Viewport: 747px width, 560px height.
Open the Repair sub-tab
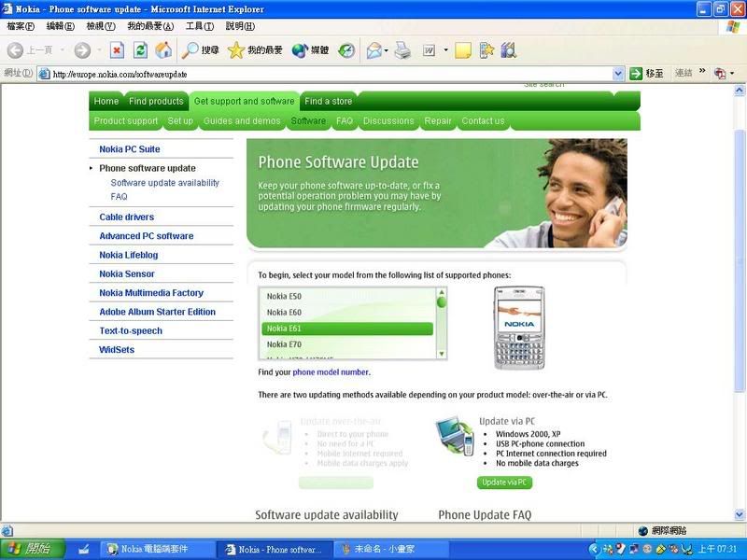(x=438, y=121)
